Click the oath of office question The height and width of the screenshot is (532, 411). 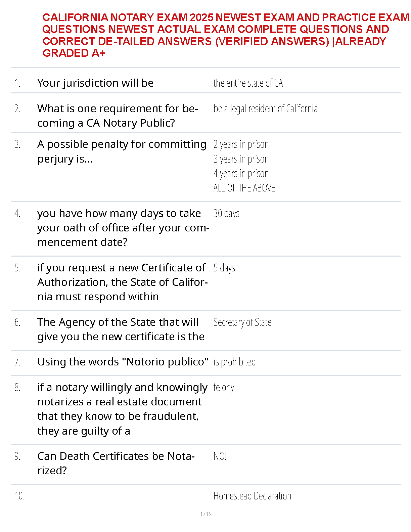coord(123,228)
